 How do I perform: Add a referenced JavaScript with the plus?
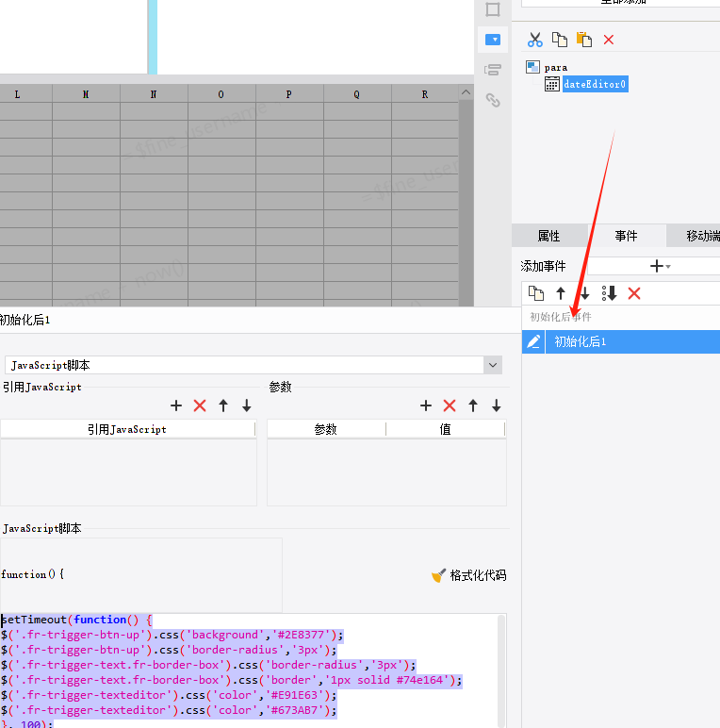tap(176, 405)
